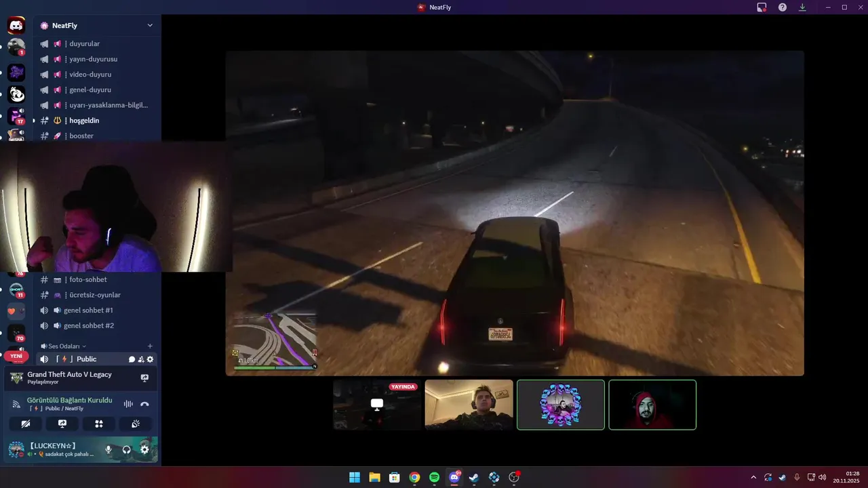Viewport: 868px width, 488px height.
Task: Open the uyarı-yasaklanma-bilgil... channel
Action: point(97,105)
